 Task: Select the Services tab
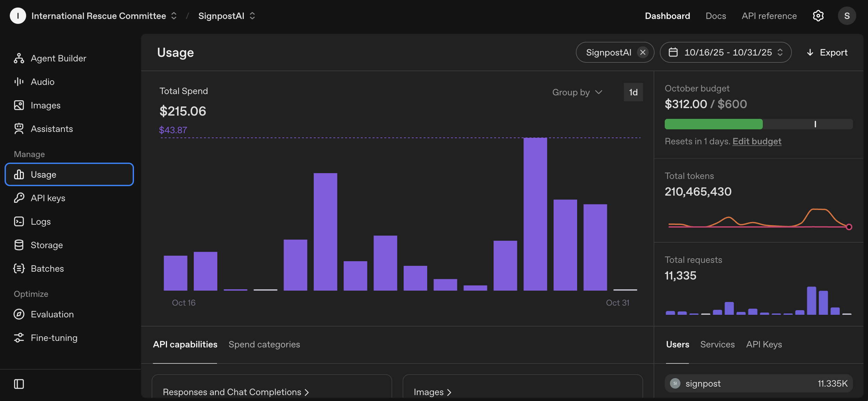(717, 344)
